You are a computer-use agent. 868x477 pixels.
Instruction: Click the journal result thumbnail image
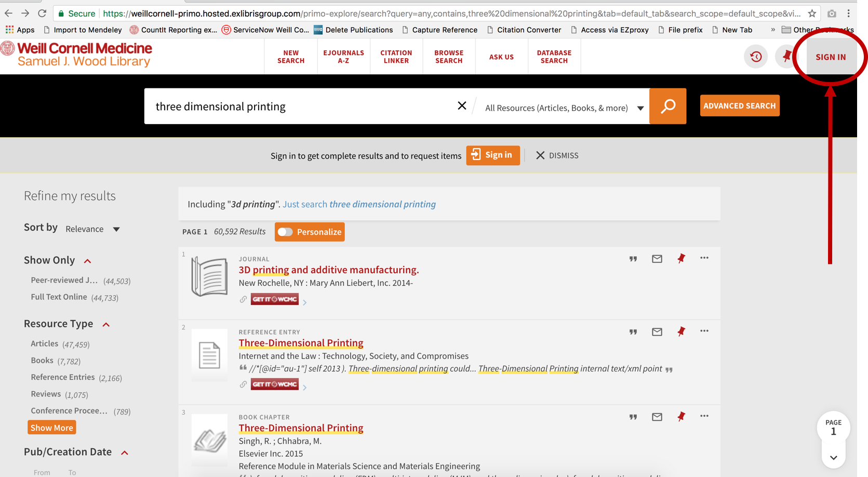209,276
